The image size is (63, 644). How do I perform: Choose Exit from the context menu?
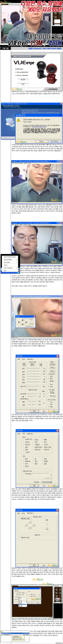tap(10, 271)
